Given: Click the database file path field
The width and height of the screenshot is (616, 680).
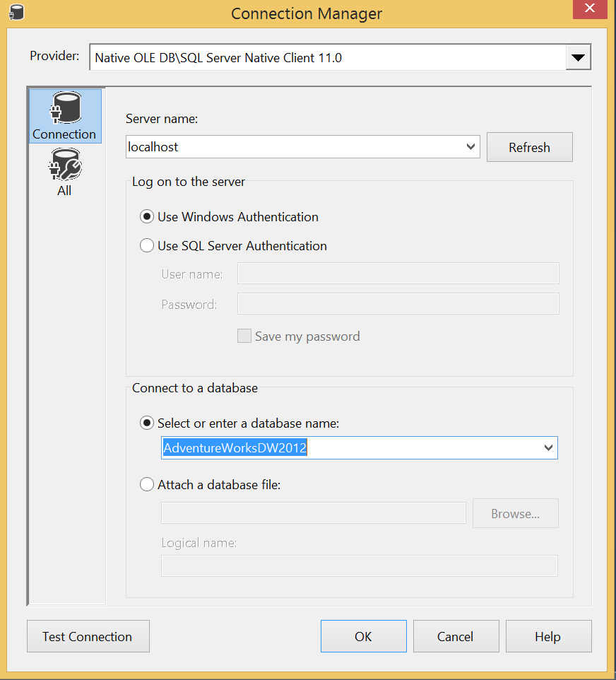Looking at the screenshot, I should click(314, 513).
